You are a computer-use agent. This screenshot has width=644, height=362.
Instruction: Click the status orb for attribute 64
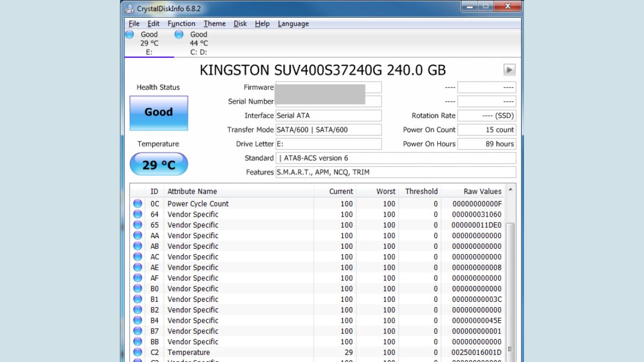tap(138, 215)
